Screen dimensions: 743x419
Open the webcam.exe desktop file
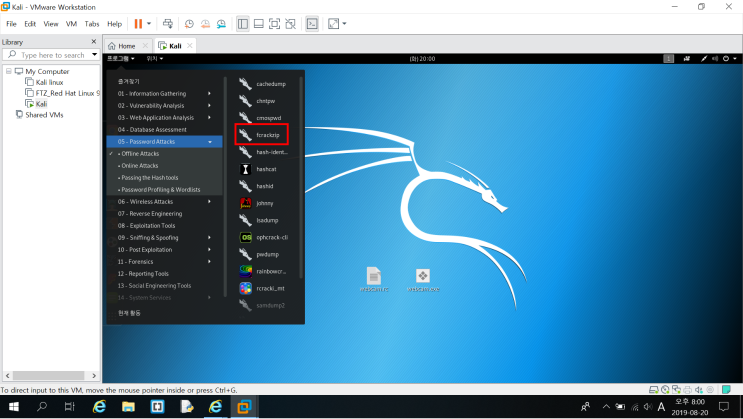tap(423, 279)
